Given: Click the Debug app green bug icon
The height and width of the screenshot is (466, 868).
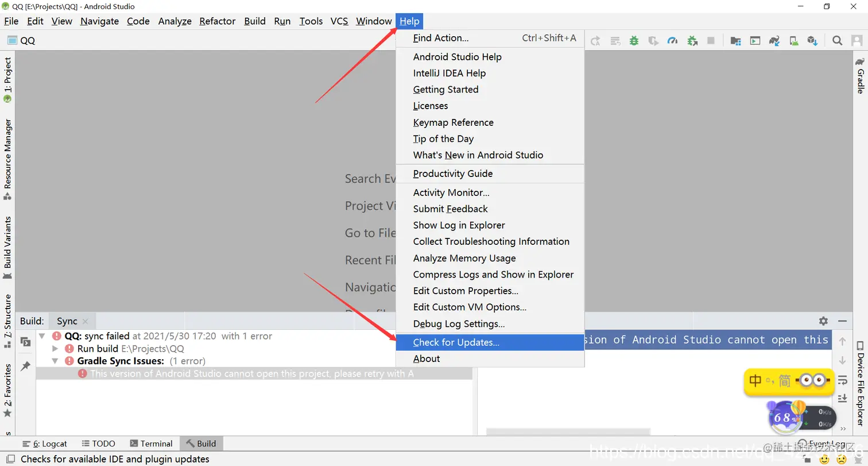Looking at the screenshot, I should point(634,40).
